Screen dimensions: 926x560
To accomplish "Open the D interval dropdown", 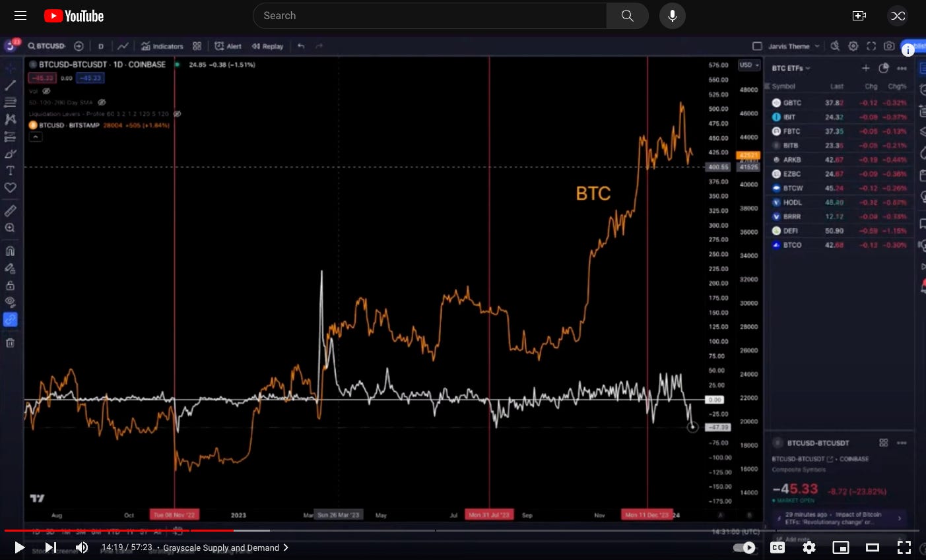I will [101, 46].
